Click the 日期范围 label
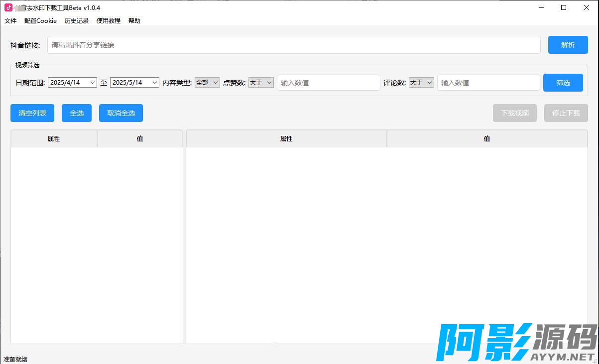The image size is (599, 364). click(30, 83)
